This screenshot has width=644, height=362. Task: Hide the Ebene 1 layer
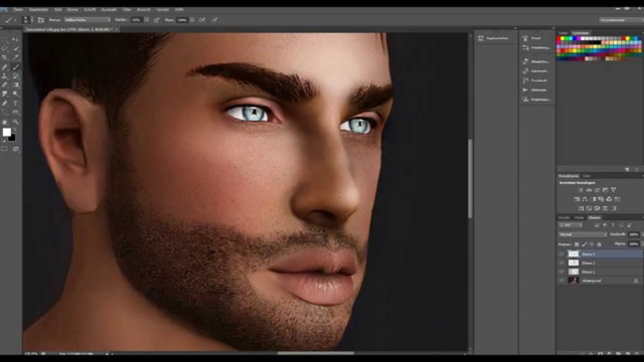[x=561, y=271]
